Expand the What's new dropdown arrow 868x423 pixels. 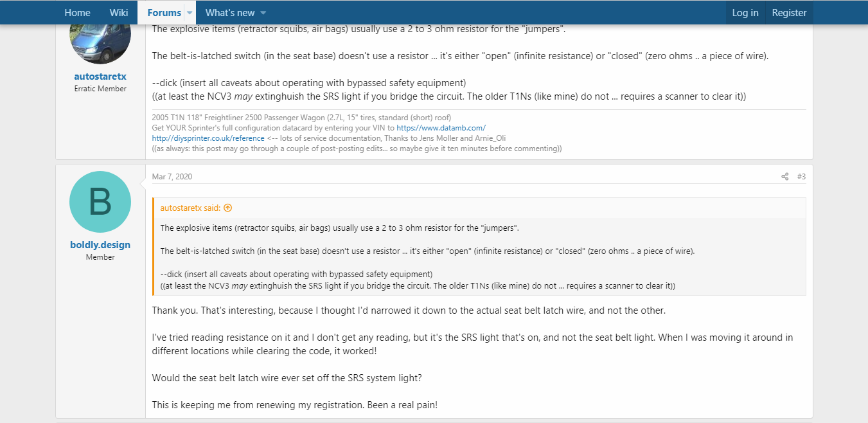pyautogui.click(x=263, y=13)
